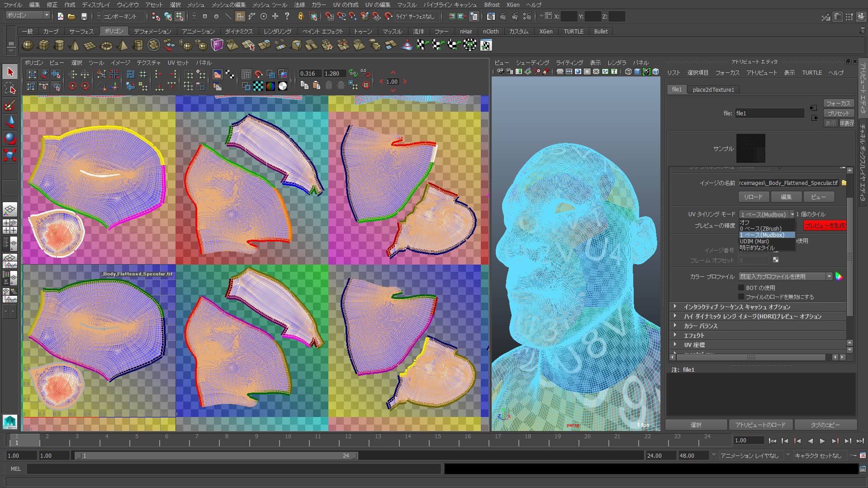The image size is (868, 488).
Task: Click the checker pattern UV display icon
Action: point(258,86)
